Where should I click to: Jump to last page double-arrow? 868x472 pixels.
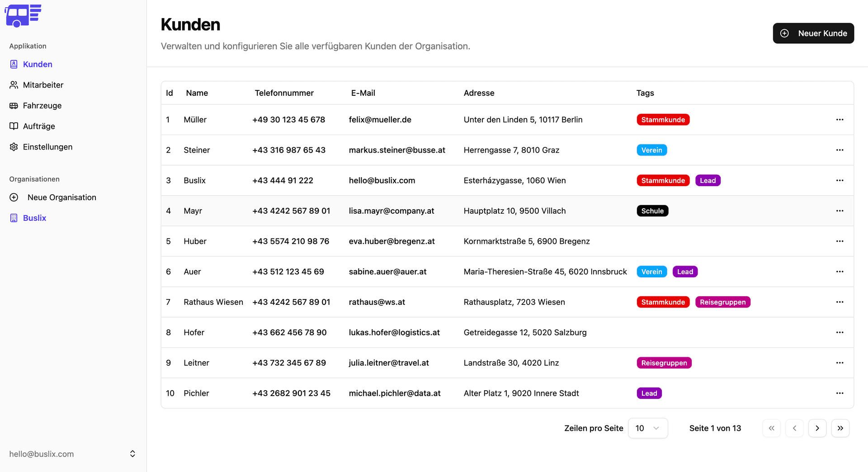[x=840, y=428]
